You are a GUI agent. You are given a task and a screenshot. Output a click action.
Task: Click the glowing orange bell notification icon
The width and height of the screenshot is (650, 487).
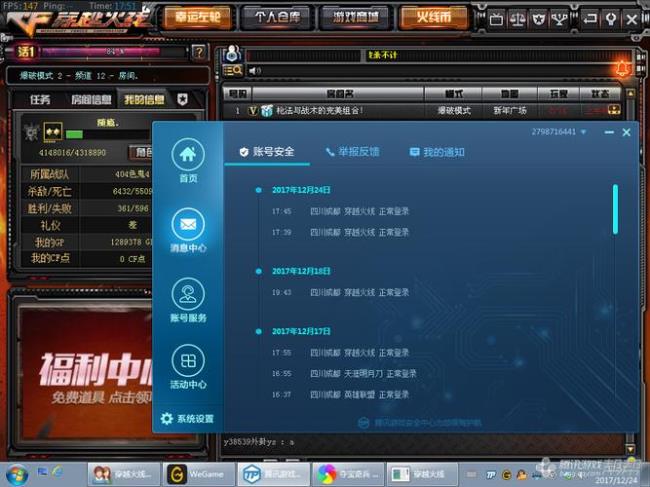[622, 68]
